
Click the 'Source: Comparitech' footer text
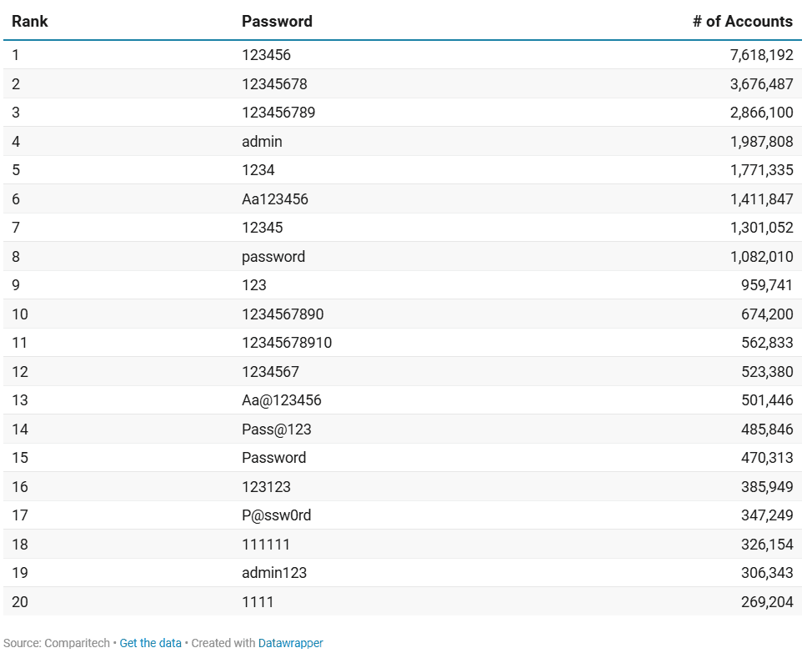[56, 643]
